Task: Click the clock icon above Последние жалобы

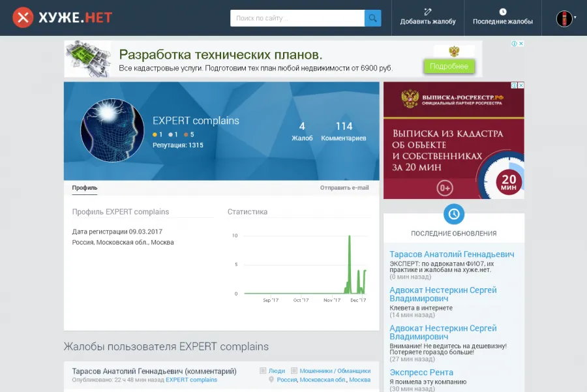Action: click(503, 12)
